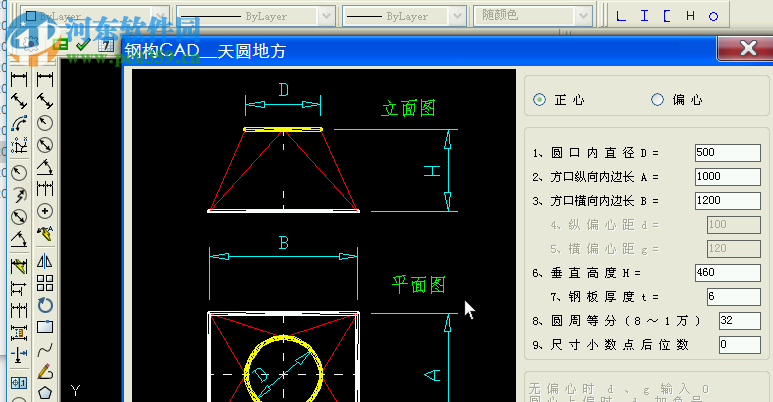The image size is (773, 402).
Task: Click the 圆口内直径 D input field
Action: pos(727,153)
